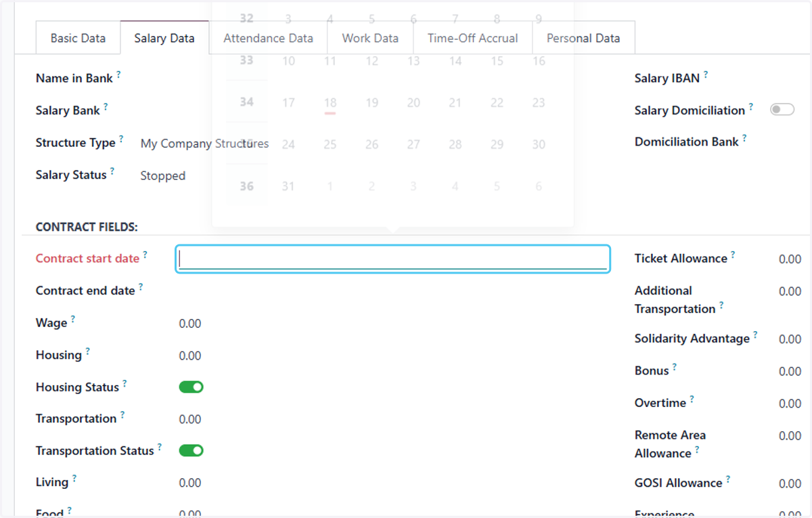This screenshot has height=518, width=812.
Task: Select day 20 in the date picker
Action: pos(413,103)
